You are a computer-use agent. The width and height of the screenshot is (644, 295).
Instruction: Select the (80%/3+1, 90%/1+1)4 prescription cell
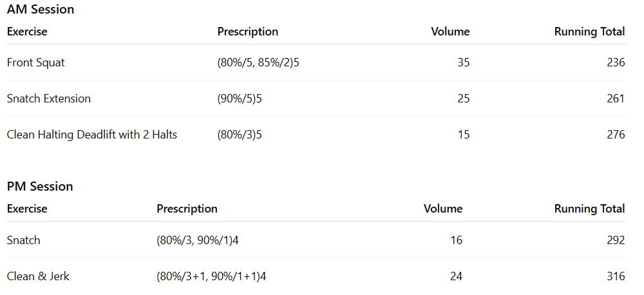click(x=211, y=276)
